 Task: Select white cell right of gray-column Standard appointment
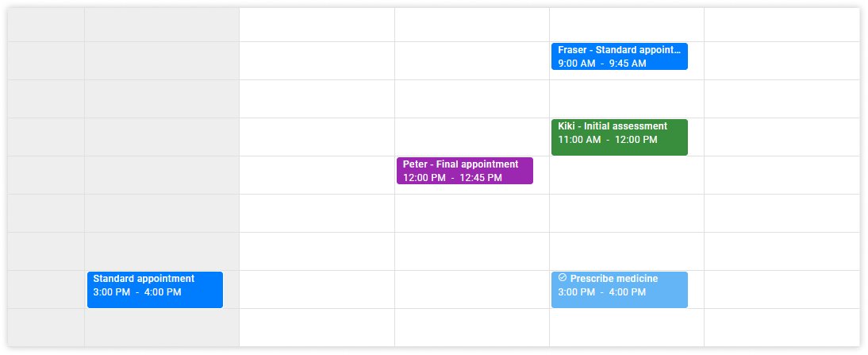click(x=317, y=289)
